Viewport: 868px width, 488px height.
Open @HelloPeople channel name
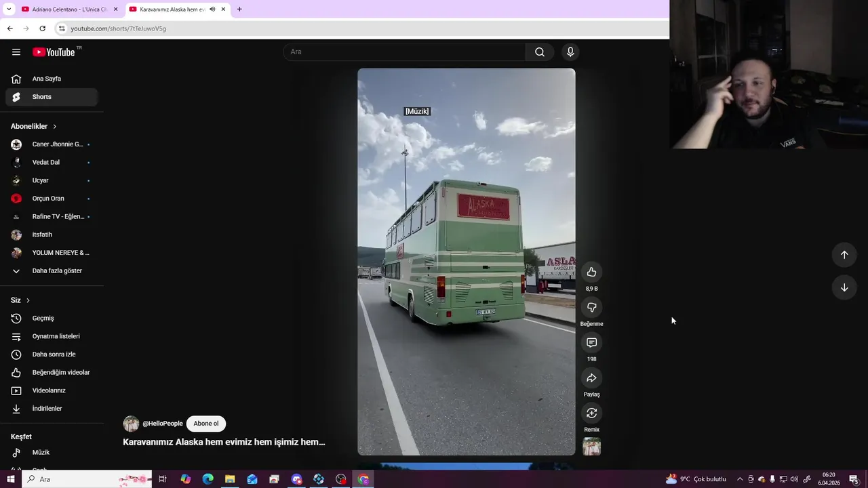coord(163,424)
